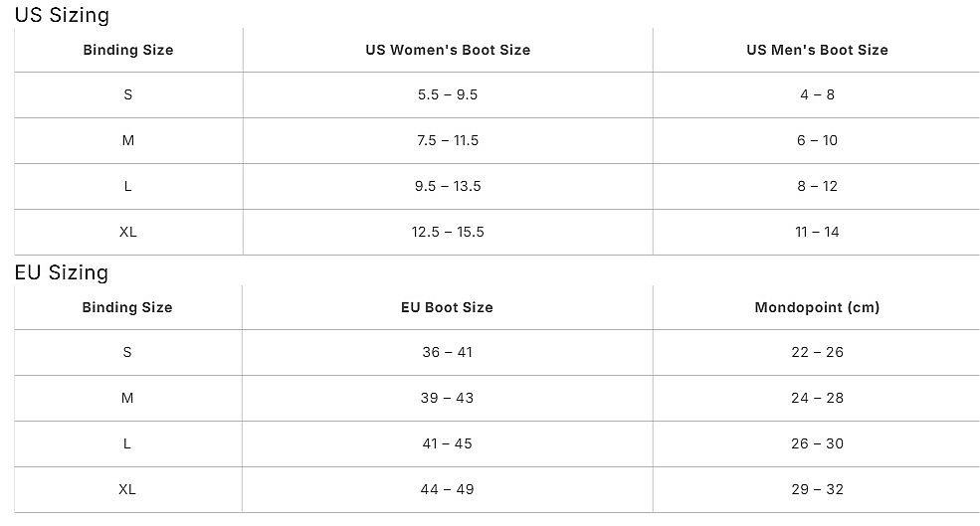Viewport: 980px width, 526px height.
Task: Select the US Binding Size column header
Action: pyautogui.click(x=127, y=50)
